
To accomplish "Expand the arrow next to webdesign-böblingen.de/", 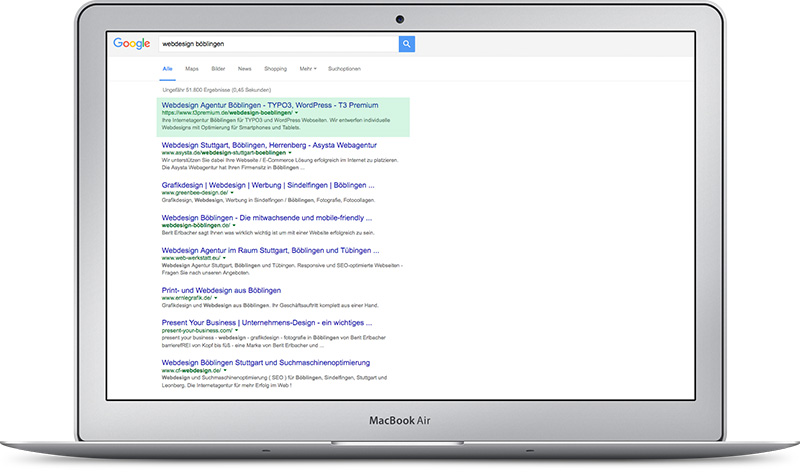I will point(234,226).
